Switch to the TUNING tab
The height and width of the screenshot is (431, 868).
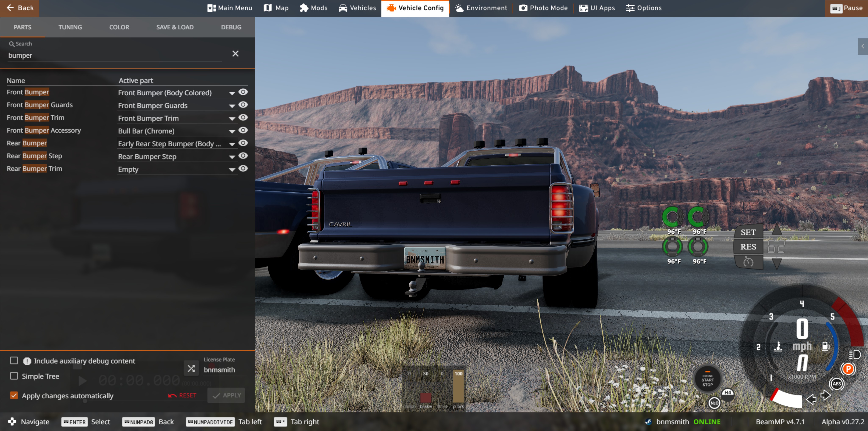70,27
